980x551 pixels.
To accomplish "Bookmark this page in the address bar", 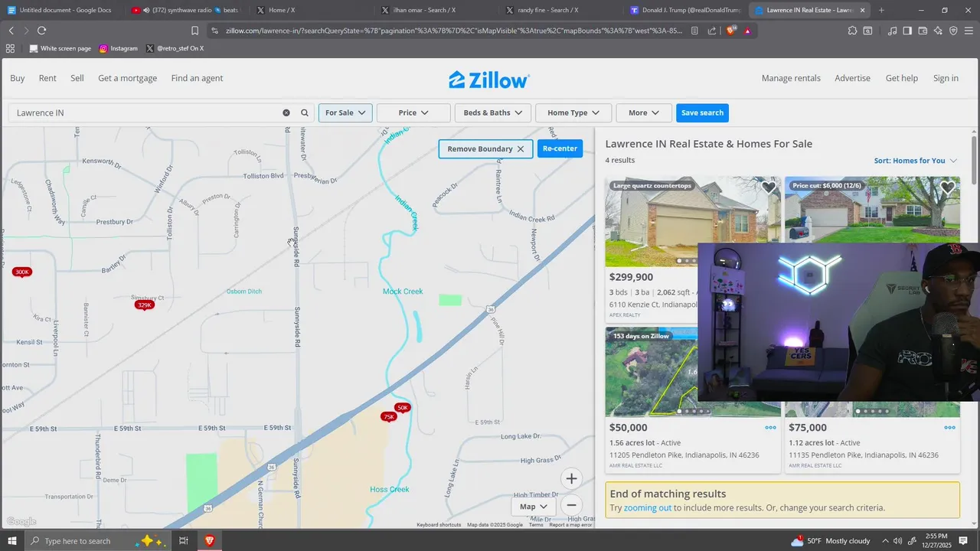I will [x=194, y=31].
